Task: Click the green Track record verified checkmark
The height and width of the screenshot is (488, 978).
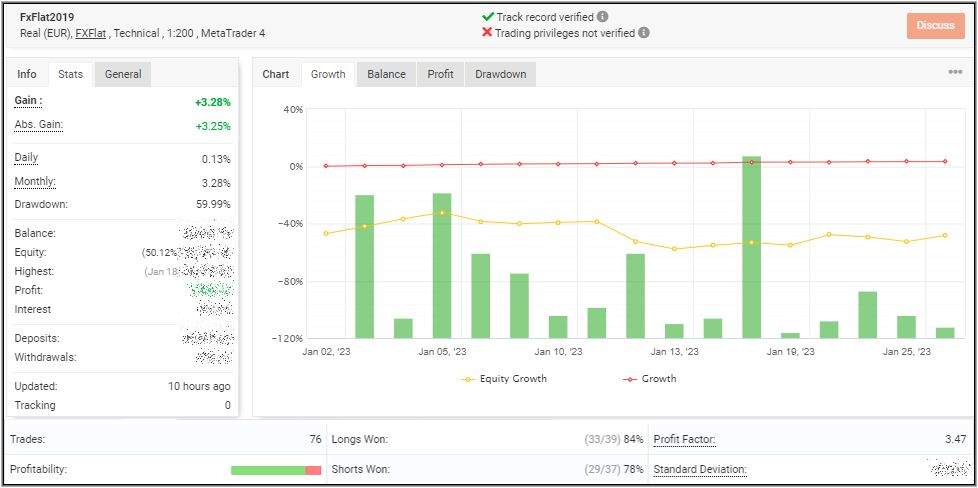Action: 487,17
